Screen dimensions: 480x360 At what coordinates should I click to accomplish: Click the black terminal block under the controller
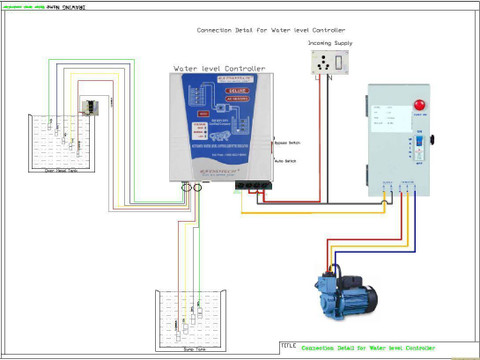pos(253,185)
